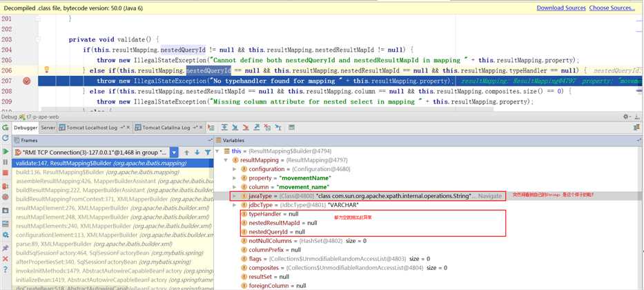644x290 pixels.
Task: Click the Drop Frame icon
Action: tap(267, 128)
